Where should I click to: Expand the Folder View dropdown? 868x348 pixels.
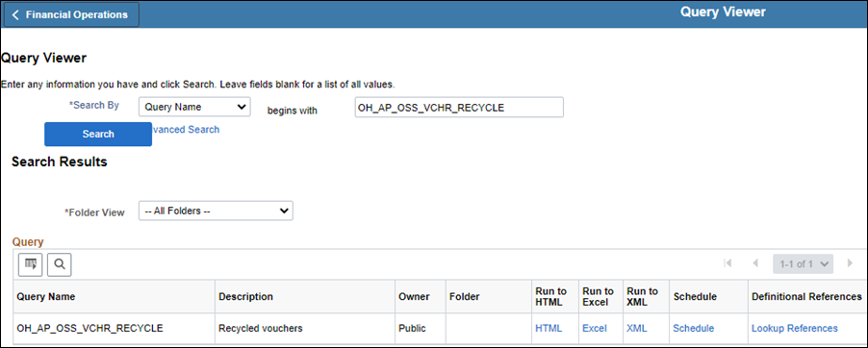coord(216,211)
